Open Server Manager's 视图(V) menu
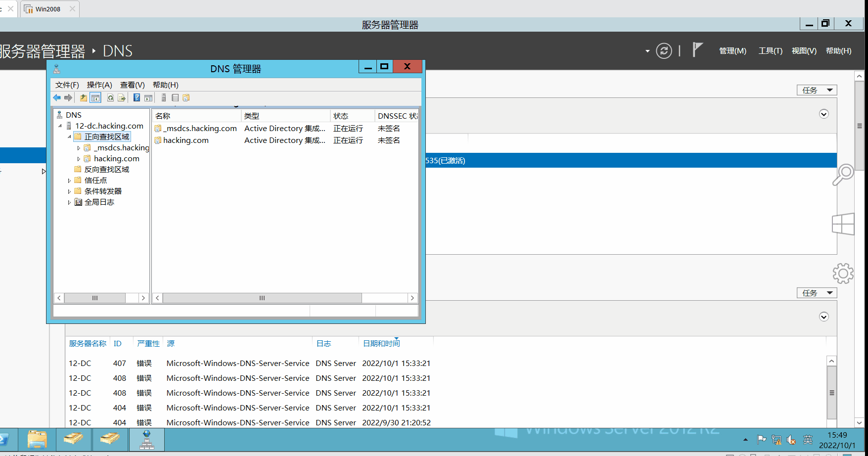The height and width of the screenshot is (456, 868). coord(804,51)
